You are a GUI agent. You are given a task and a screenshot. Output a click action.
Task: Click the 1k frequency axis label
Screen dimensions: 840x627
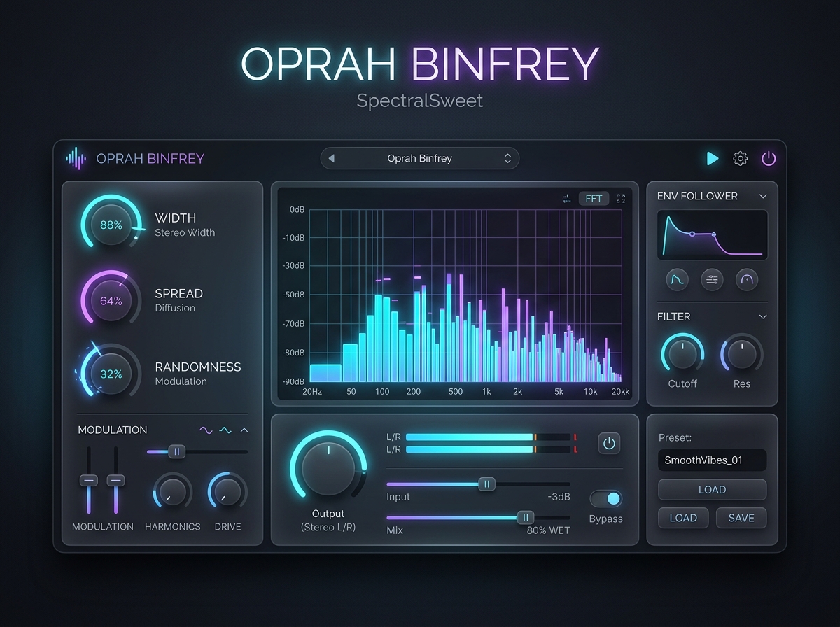486,391
